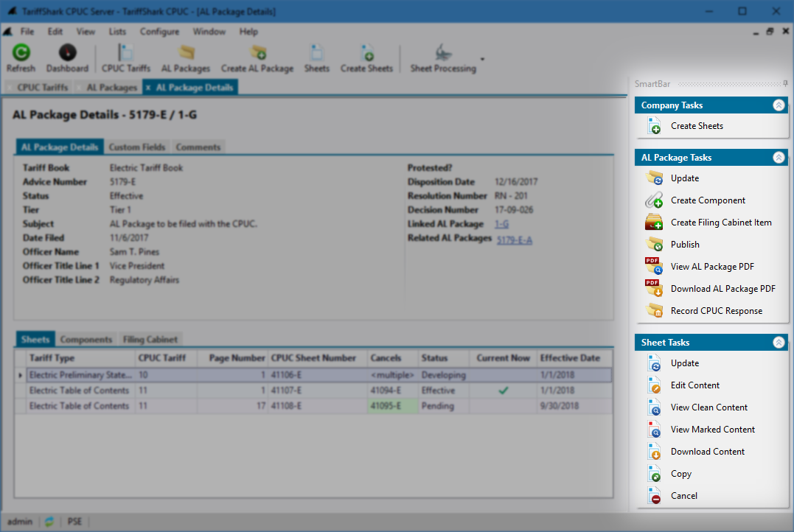
Task: Open the Lists menu
Action: (x=117, y=32)
